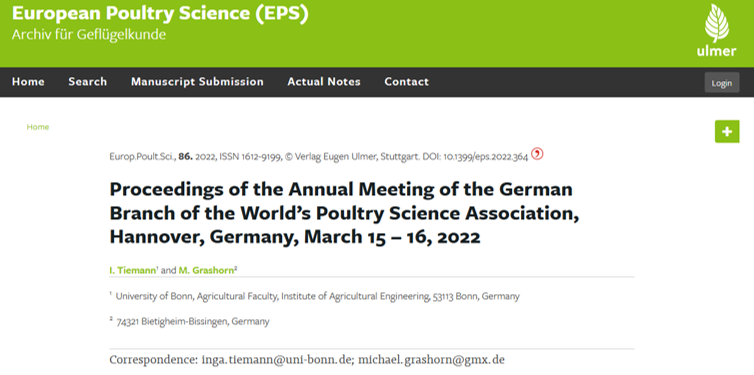
Task: Follow the green Home breadcrumb link
Action: [x=38, y=127]
